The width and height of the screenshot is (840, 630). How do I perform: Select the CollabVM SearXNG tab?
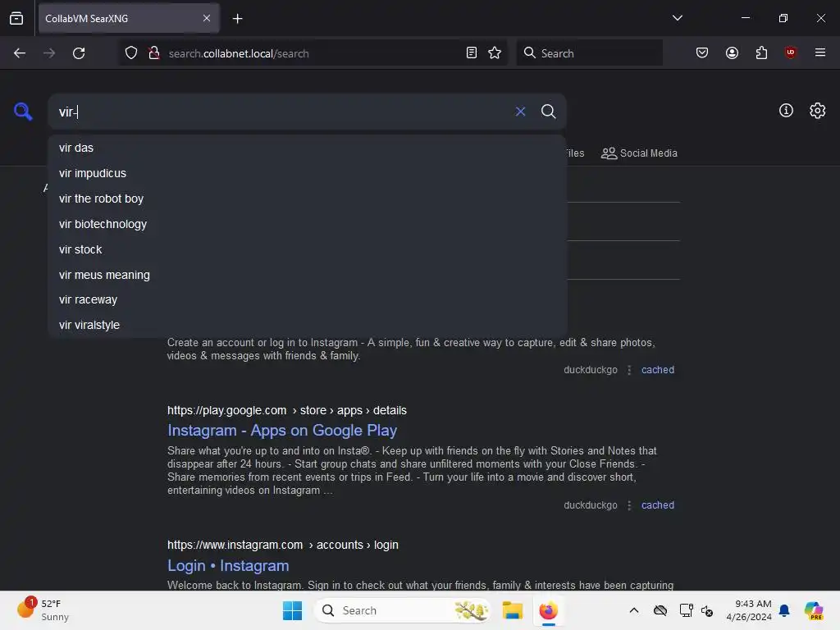click(129, 18)
